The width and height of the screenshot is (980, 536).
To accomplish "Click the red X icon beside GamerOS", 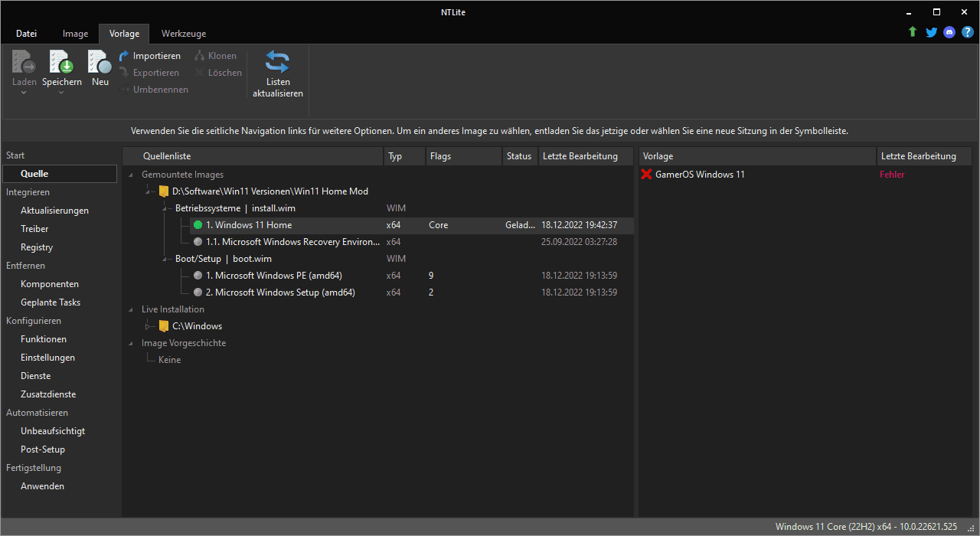I will tap(647, 175).
